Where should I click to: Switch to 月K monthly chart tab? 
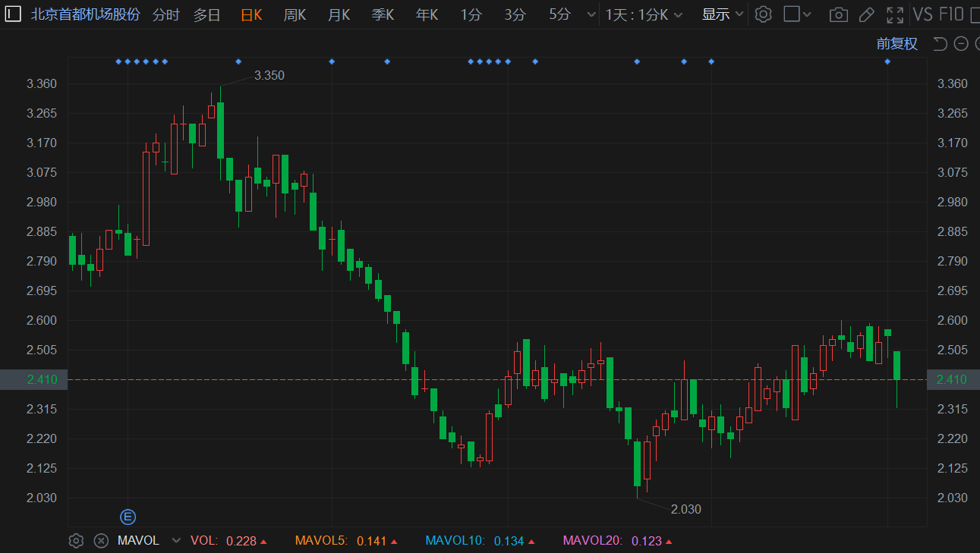coord(339,14)
